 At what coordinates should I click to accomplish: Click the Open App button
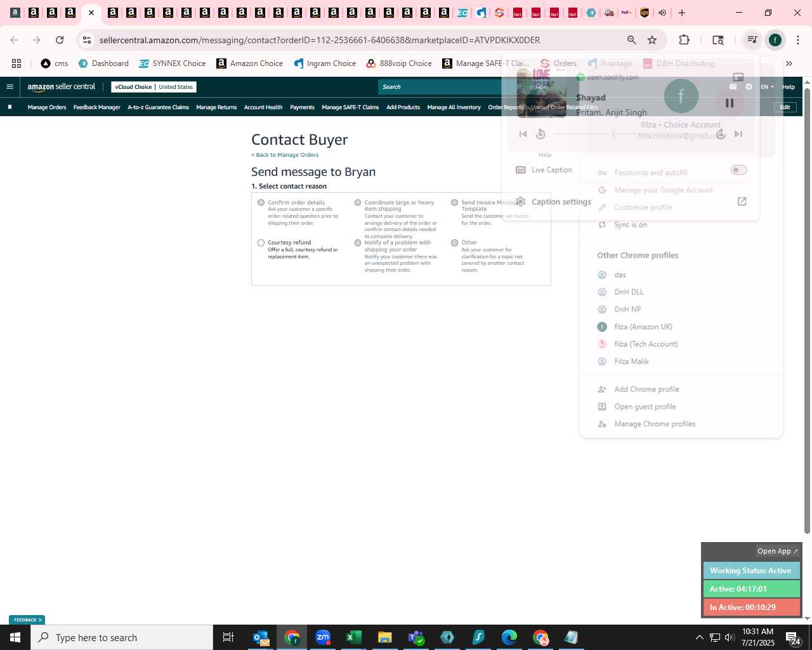[x=778, y=551]
